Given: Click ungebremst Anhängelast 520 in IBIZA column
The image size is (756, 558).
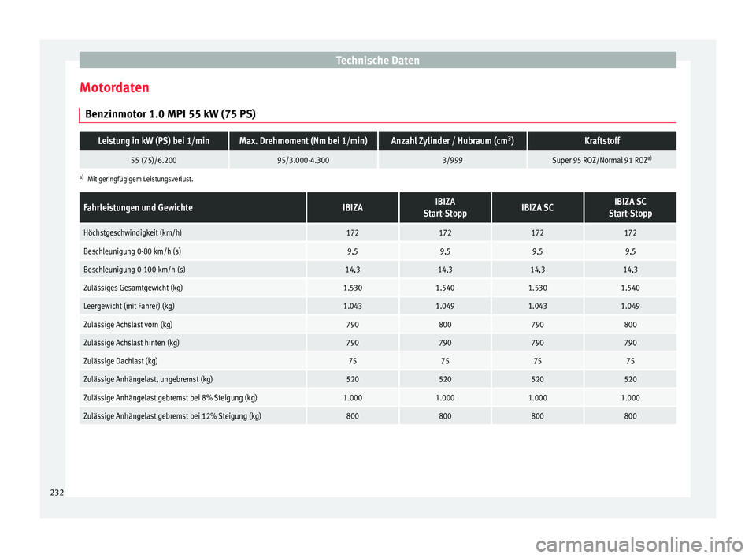Looking at the screenshot, I should point(353,379).
